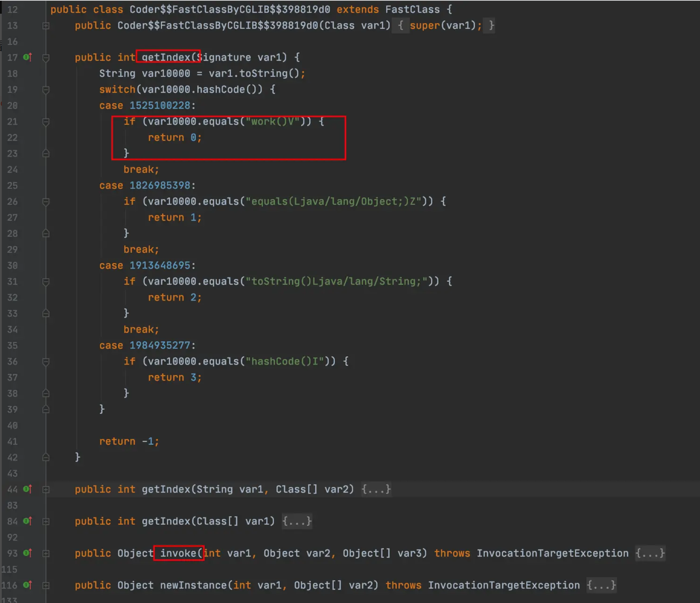Collapse if block on line 31
Image resolution: width=700 pixels, height=603 pixels.
click(x=46, y=282)
